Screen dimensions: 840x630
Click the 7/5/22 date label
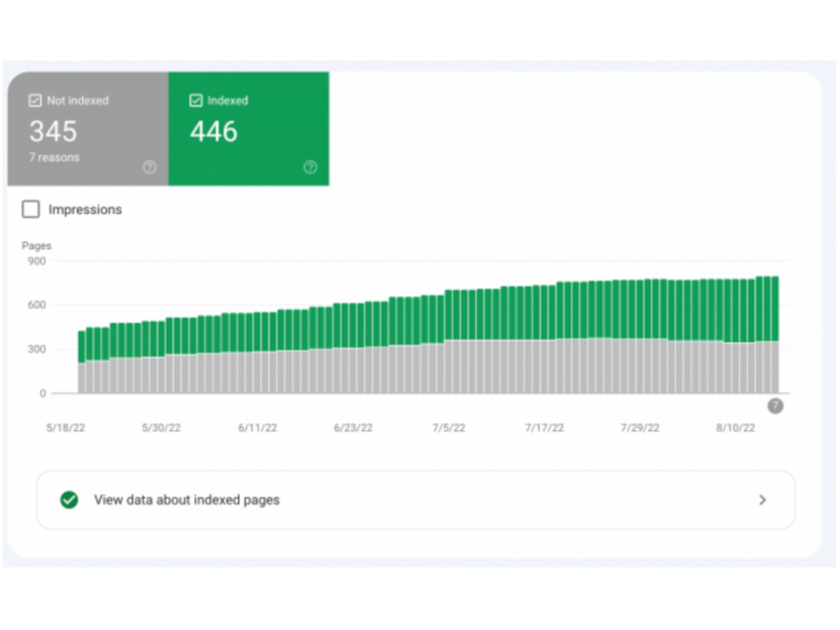click(x=449, y=428)
